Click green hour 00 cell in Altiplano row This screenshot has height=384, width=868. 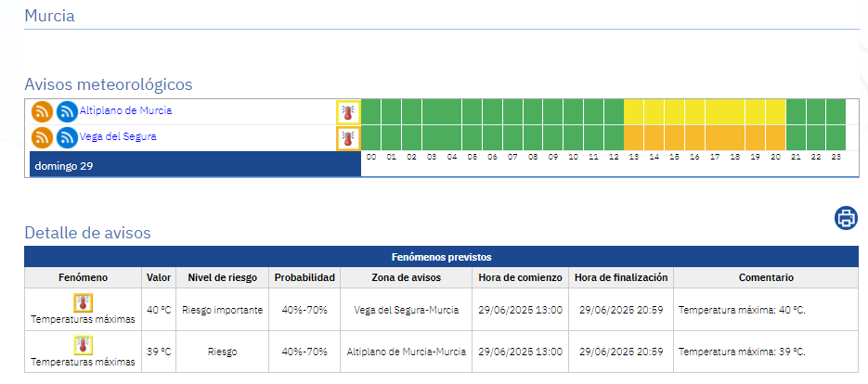click(x=371, y=111)
